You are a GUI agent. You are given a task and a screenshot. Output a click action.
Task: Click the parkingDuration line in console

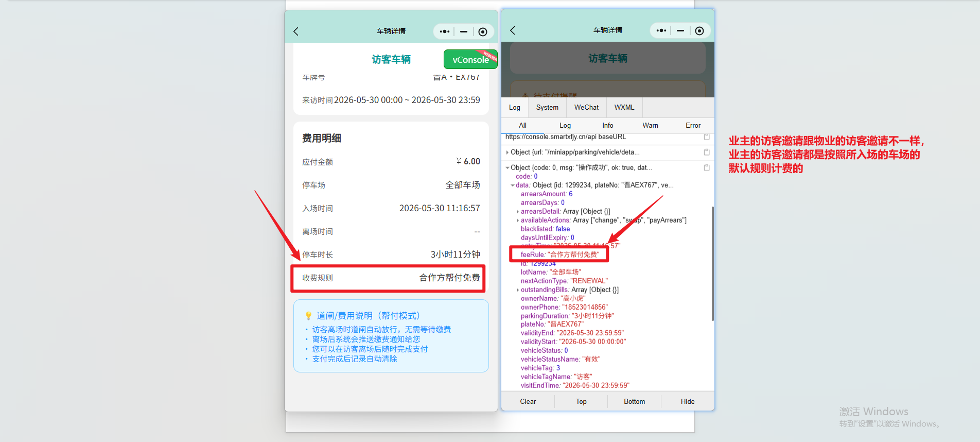pyautogui.click(x=567, y=316)
